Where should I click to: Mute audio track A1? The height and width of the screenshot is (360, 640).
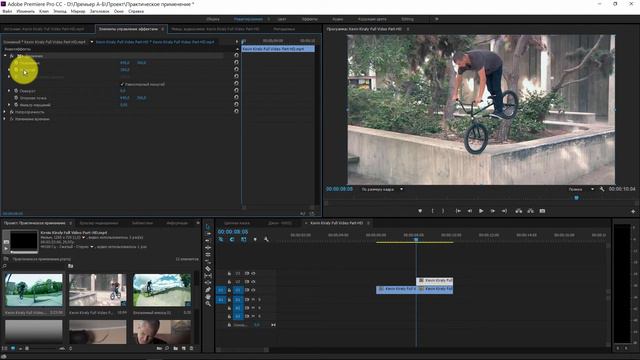click(253, 300)
